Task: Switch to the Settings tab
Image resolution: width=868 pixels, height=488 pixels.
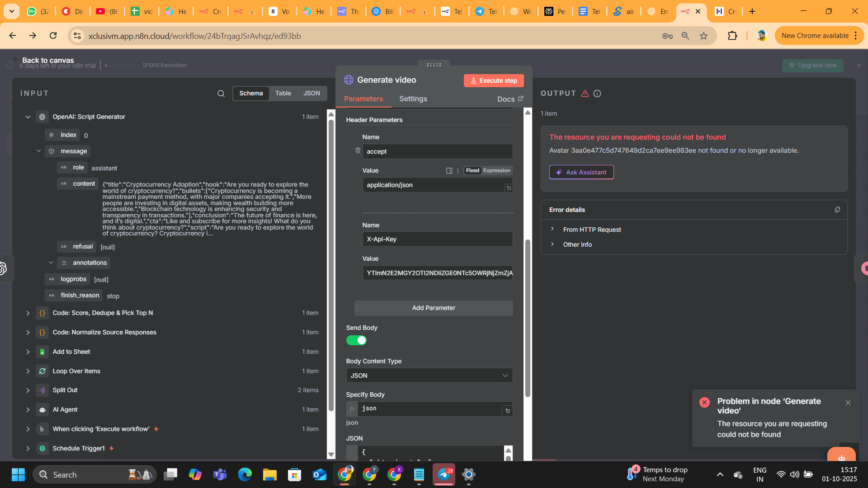Action: (x=413, y=99)
